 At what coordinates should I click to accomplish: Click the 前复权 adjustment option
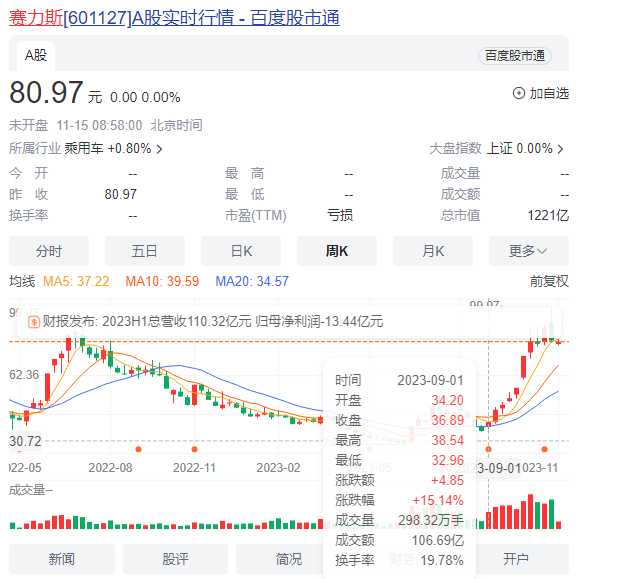click(549, 281)
